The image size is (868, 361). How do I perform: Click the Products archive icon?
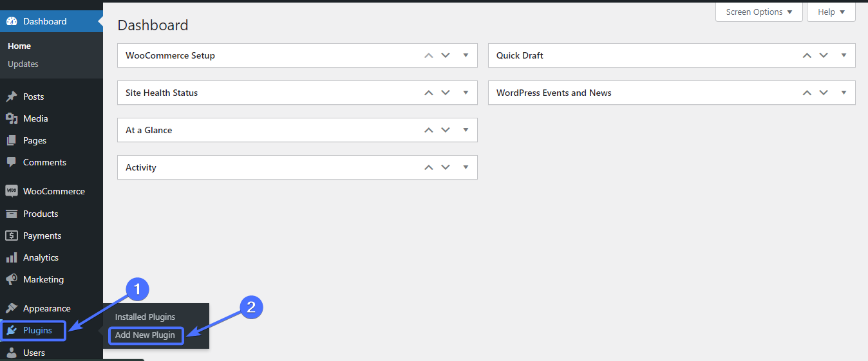pos(12,214)
